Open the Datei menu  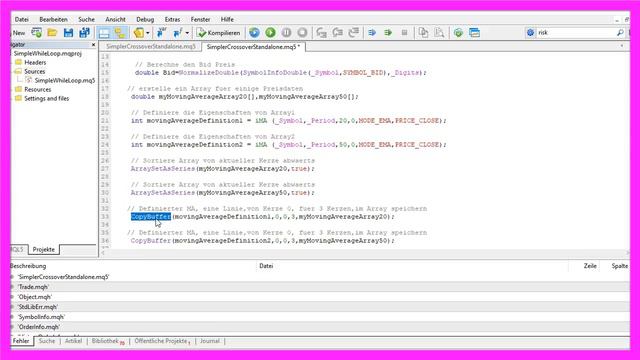22,19
